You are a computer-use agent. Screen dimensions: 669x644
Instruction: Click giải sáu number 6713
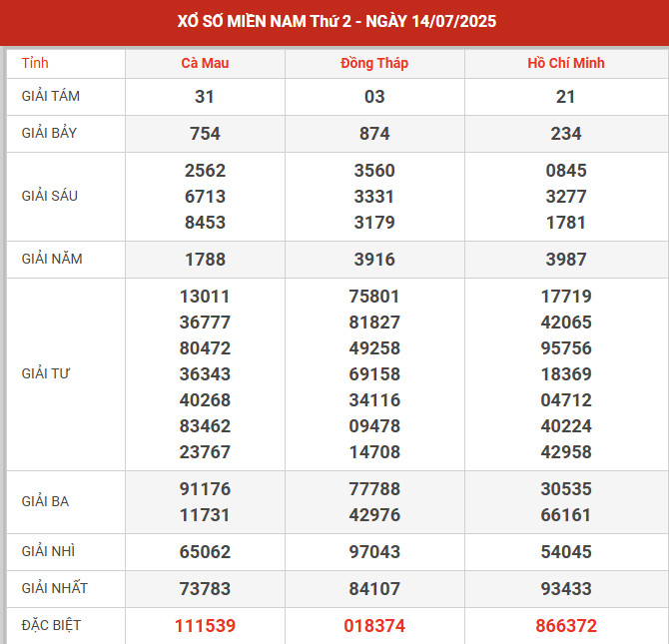coord(205,197)
